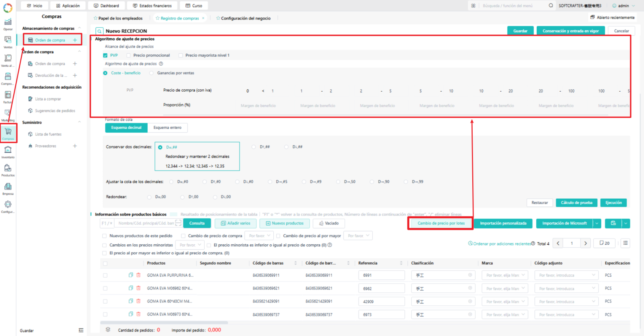Click the Guardar button at top
Viewport: 644px width, 336px height.
(x=520, y=31)
